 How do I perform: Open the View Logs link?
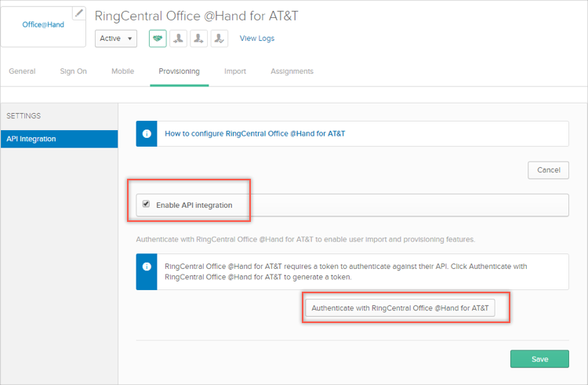[257, 38]
